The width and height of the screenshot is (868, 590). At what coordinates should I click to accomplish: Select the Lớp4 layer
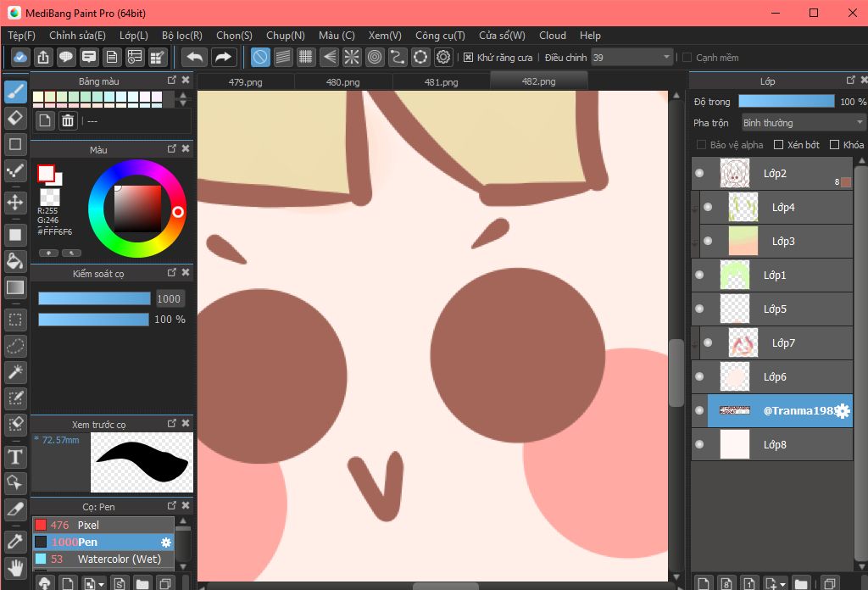click(x=776, y=207)
